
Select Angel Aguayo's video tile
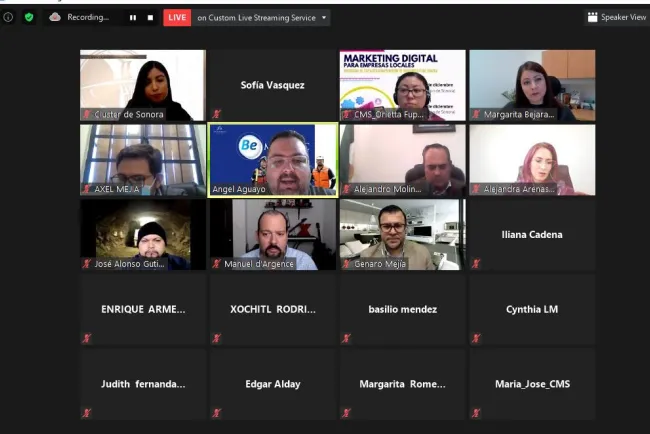(x=272, y=158)
